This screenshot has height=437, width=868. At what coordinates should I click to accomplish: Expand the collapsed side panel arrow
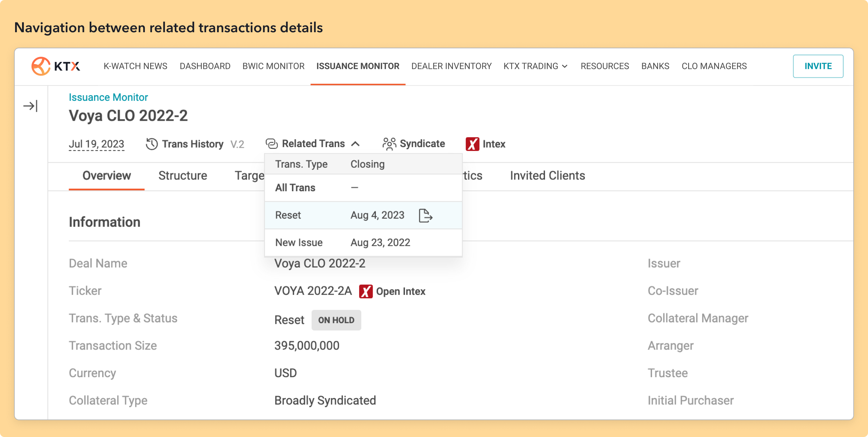tap(30, 106)
